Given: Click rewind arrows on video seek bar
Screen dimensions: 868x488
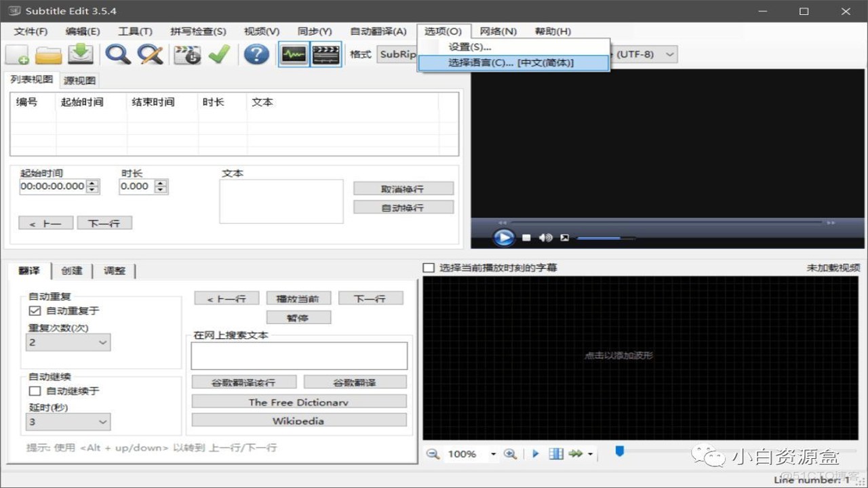Looking at the screenshot, I should pos(502,222).
